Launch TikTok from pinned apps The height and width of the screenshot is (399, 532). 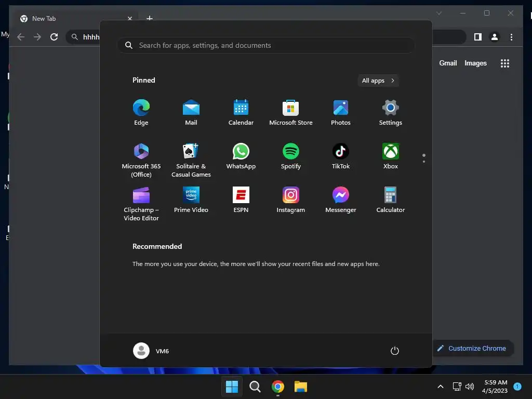(341, 156)
